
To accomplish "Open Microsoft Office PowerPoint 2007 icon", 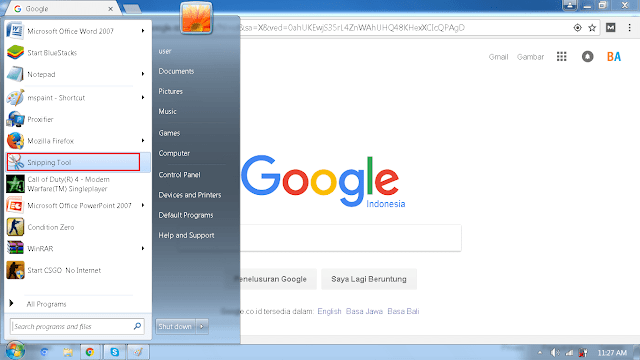I will [15, 205].
